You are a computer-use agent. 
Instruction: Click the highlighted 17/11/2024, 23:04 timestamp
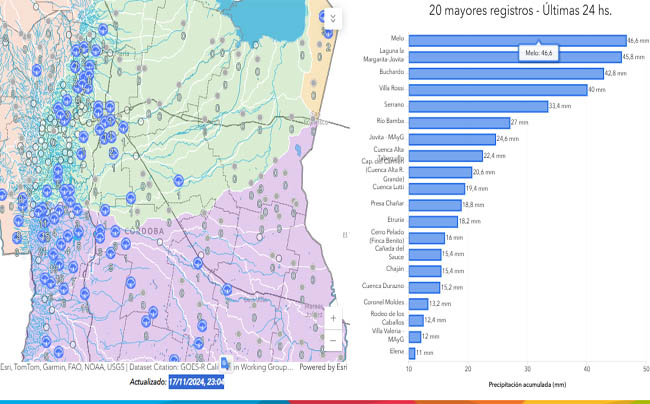tap(196, 382)
